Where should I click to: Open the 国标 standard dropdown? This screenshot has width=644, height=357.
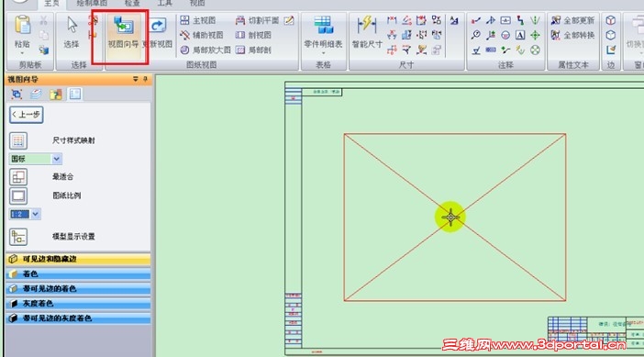click(57, 159)
